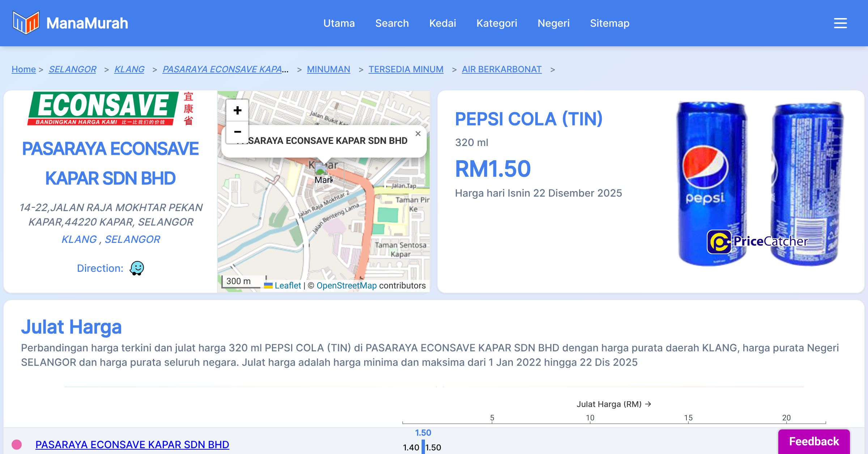Navigate to Negeri page
Screen dimensions: 868x454
pos(553,23)
